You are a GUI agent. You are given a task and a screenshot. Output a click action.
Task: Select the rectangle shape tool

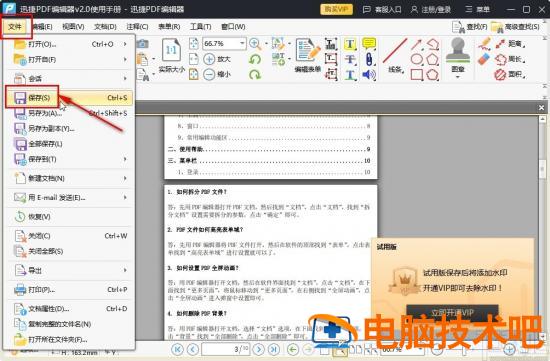(417, 75)
